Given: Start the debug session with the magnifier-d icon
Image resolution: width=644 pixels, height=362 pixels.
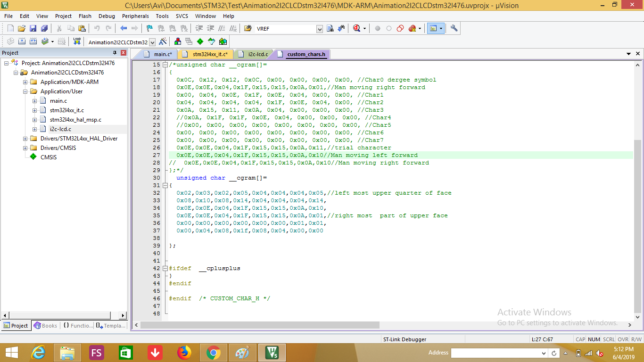Looking at the screenshot, I should [x=356, y=28].
